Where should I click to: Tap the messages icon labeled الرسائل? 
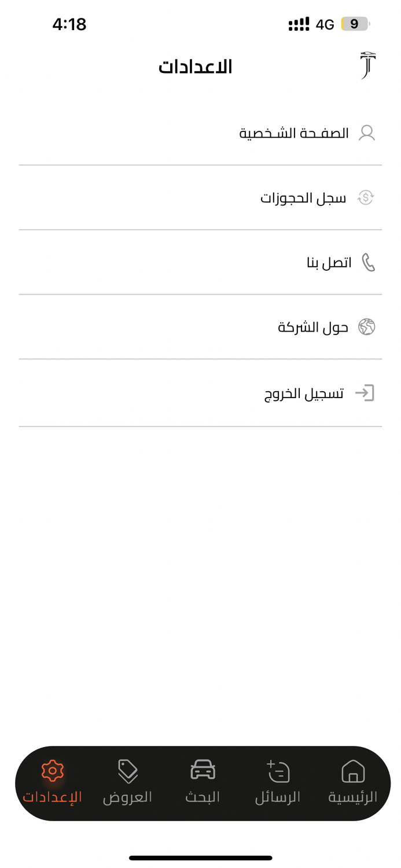click(x=277, y=770)
